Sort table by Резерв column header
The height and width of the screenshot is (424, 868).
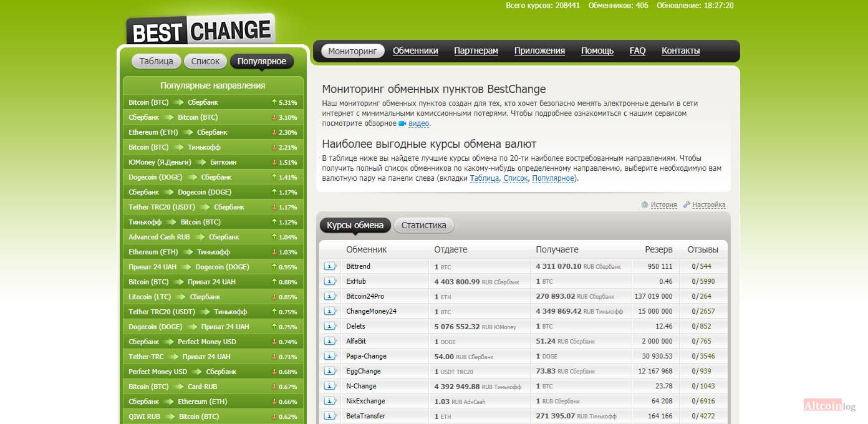click(658, 249)
